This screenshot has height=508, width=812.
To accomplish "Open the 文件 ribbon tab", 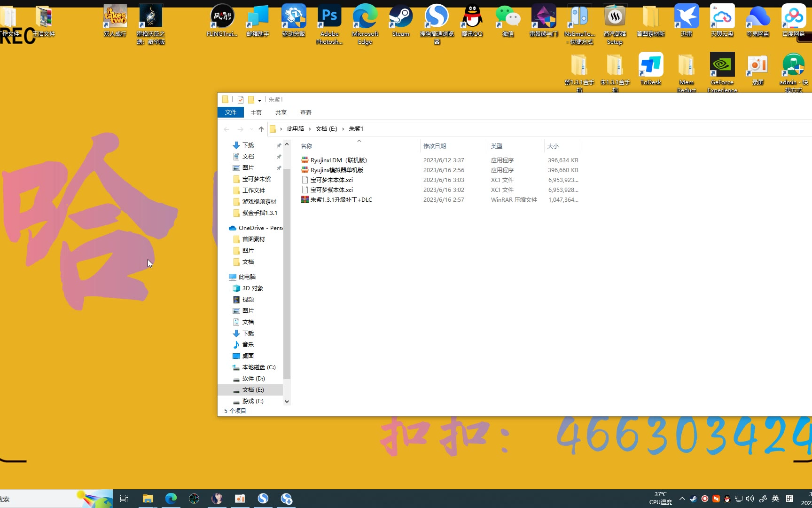I will 230,112.
